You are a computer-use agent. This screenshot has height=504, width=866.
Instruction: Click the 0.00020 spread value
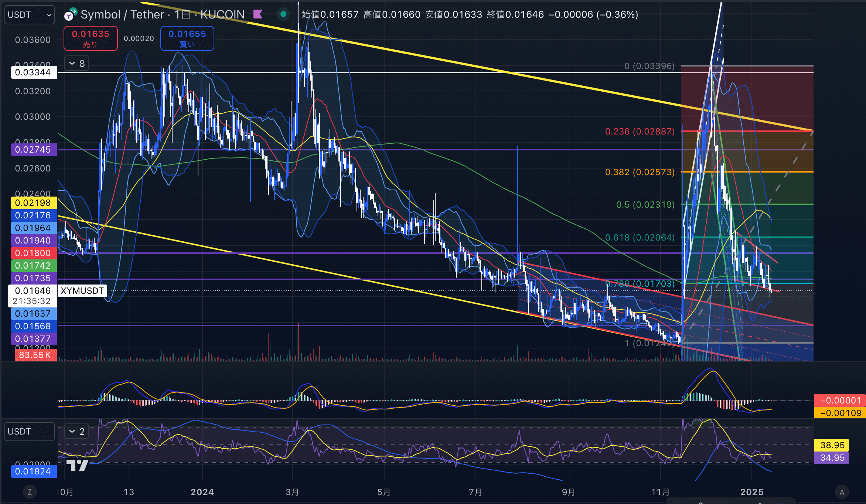coord(139,38)
